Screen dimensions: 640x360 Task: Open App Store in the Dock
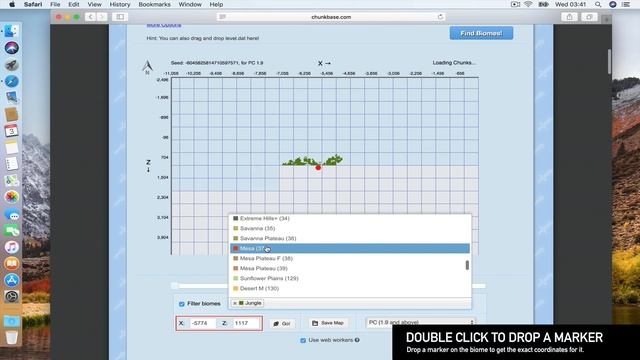point(11,280)
